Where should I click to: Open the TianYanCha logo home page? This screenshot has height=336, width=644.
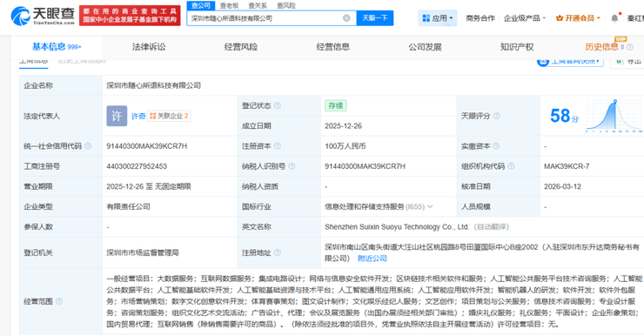(43, 16)
